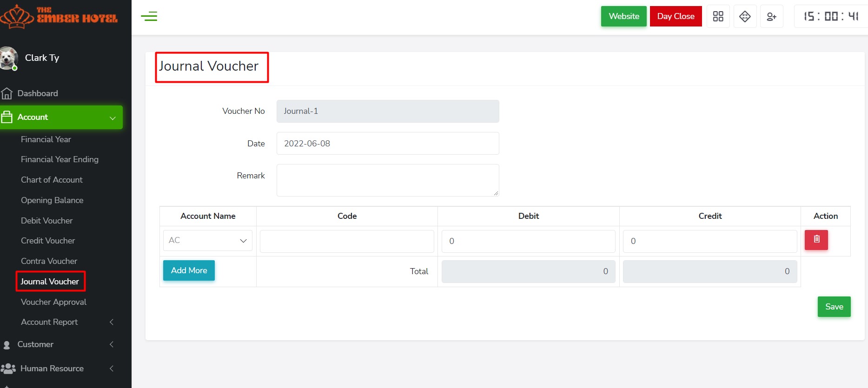Focus the Remark text area
Viewport: 868px width, 388px height.
tap(387, 180)
